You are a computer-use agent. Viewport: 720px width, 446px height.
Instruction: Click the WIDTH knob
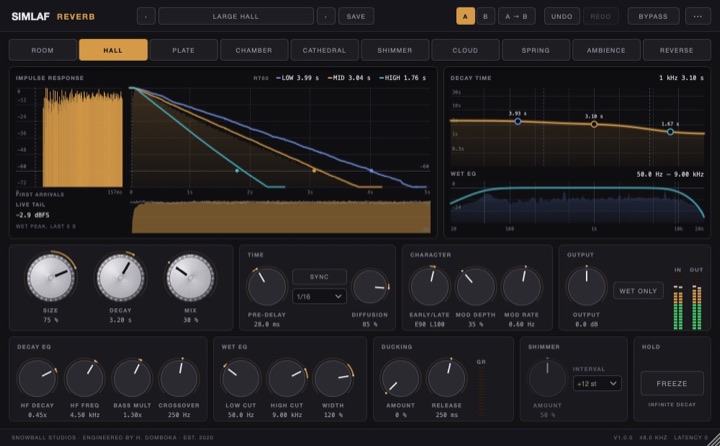coord(333,378)
